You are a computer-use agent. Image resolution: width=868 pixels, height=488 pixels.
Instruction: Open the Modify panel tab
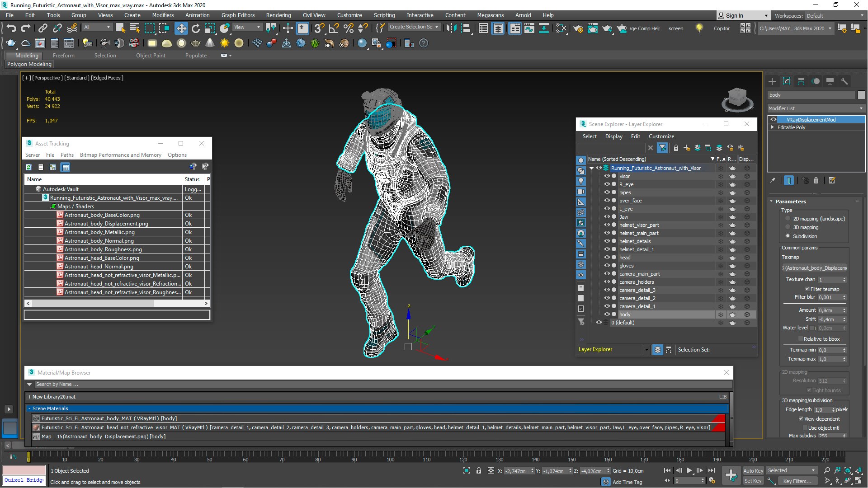(x=787, y=81)
